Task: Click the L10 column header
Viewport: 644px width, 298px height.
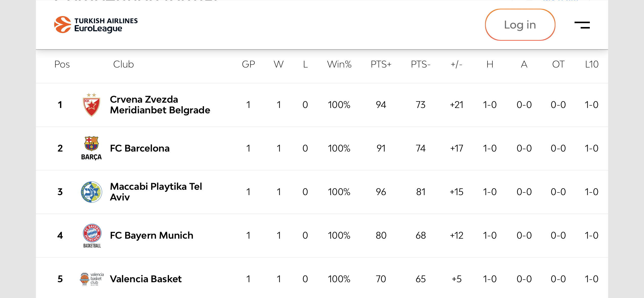Action: [592, 64]
